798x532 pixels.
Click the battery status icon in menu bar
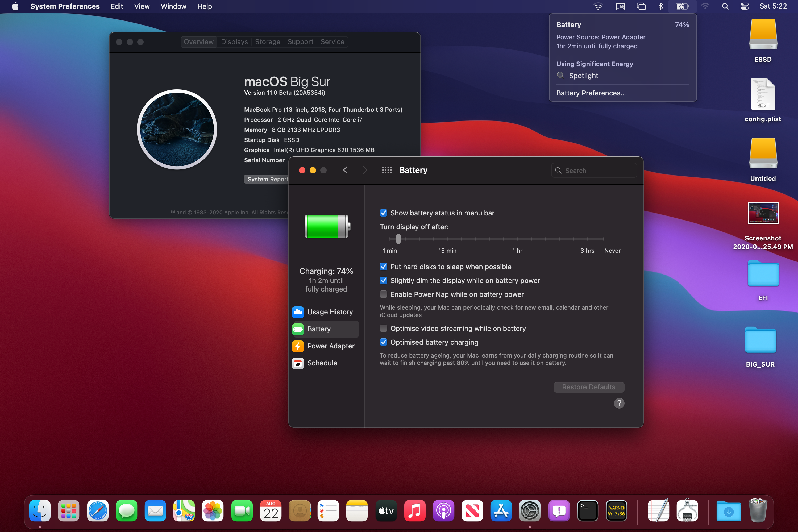[682, 6]
